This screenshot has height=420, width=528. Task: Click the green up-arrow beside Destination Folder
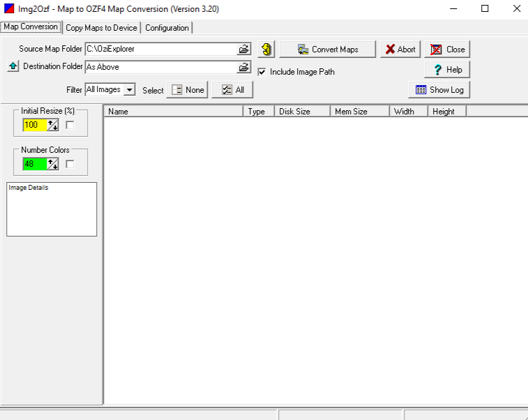click(x=13, y=67)
